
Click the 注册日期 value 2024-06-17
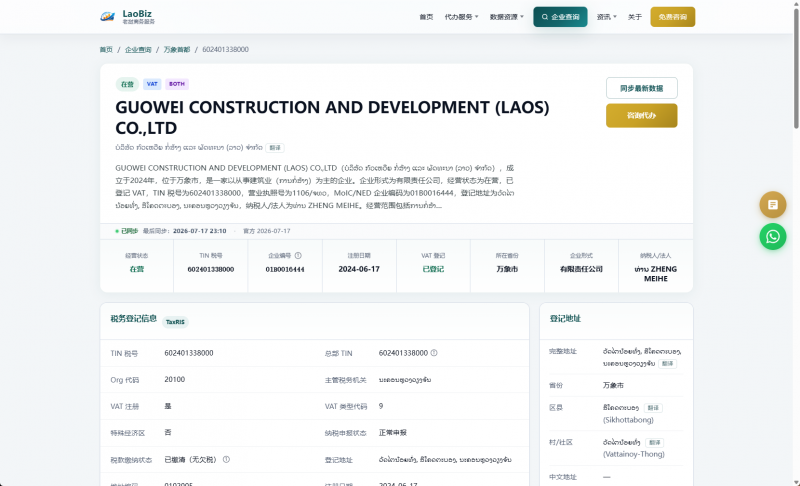[359, 269]
